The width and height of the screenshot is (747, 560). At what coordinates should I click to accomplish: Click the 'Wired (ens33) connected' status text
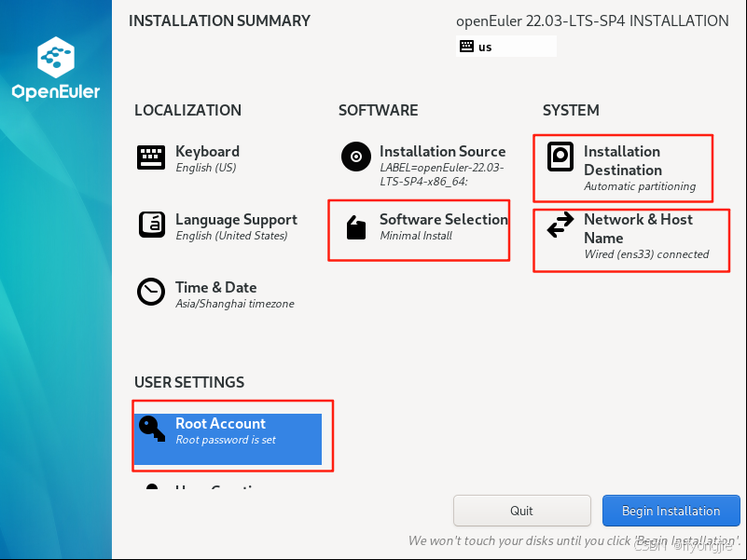(x=646, y=254)
